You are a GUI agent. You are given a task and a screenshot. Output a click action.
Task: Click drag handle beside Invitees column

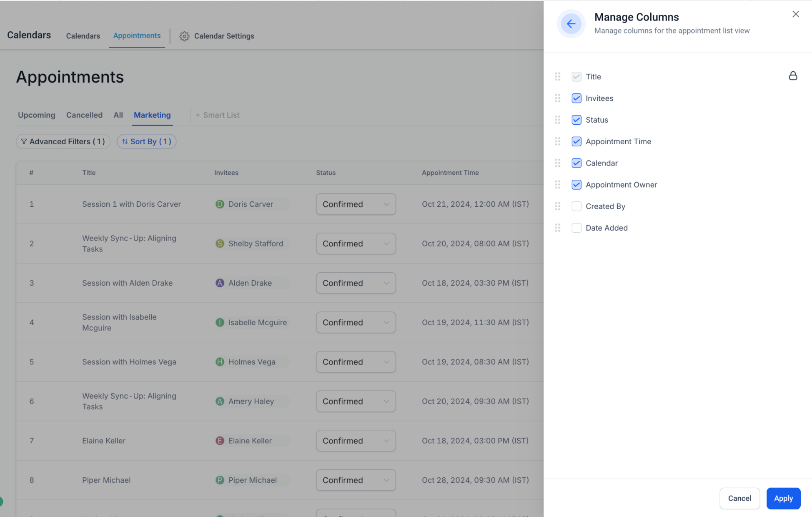click(x=557, y=98)
